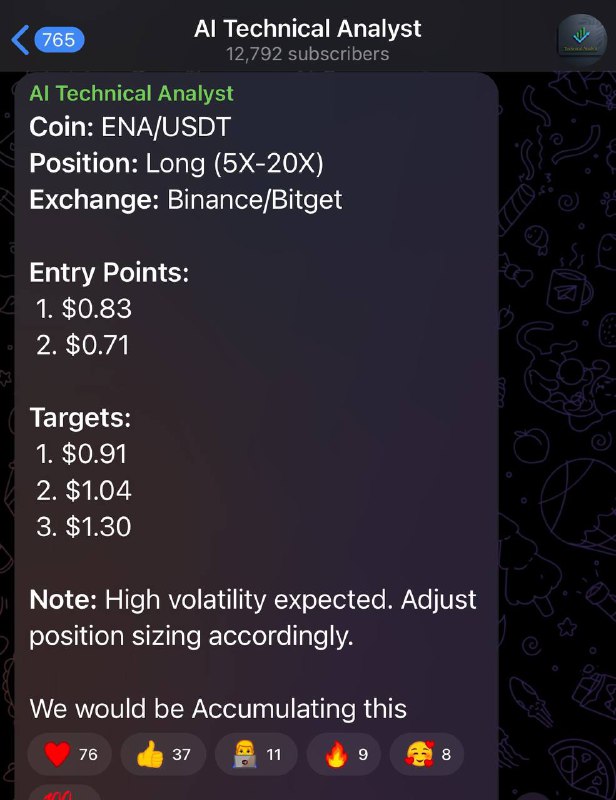
Task: Tap the third target $1.30
Action: (x=84, y=527)
